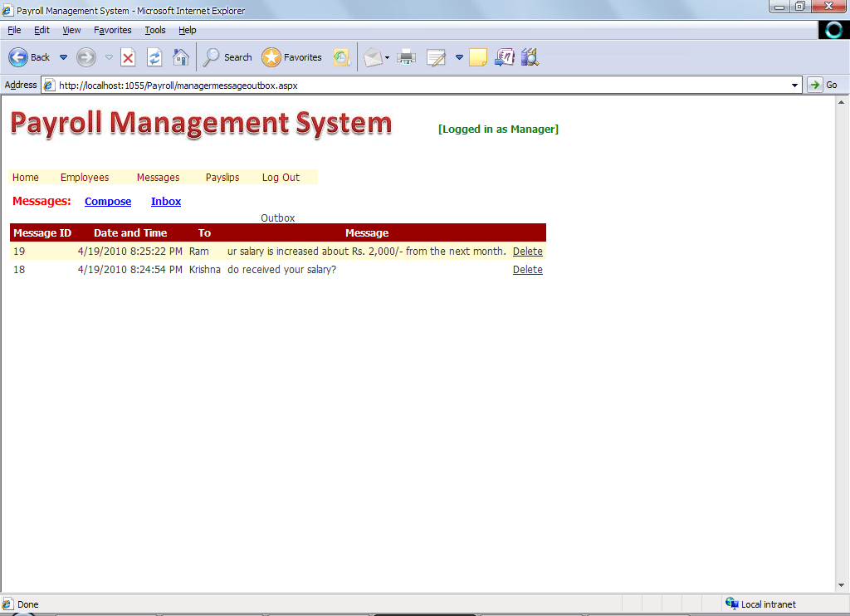Expand the Back button history dropdown arrow
Screen dimensions: 850x616
63,57
